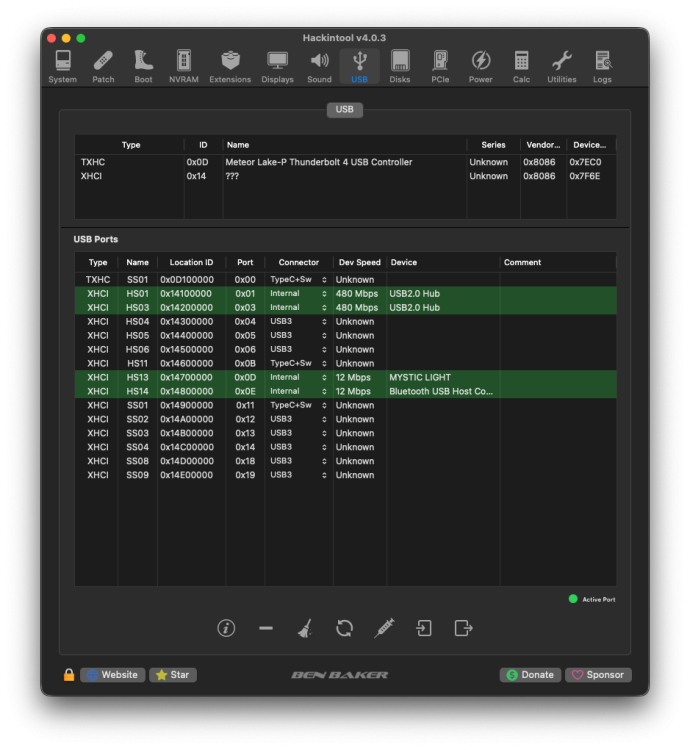Select the MYSTIC LIGHT device row
The image size is (690, 750).
(x=345, y=377)
